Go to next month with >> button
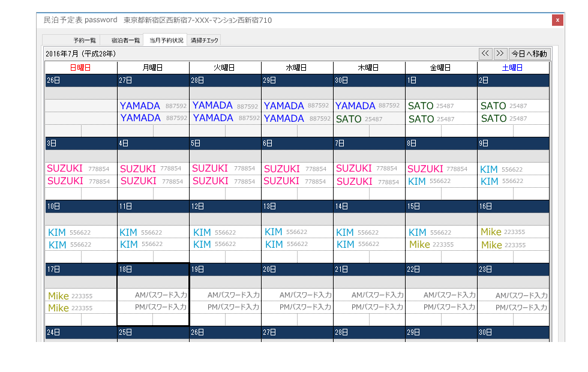The width and height of the screenshot is (588, 372). tap(500, 53)
